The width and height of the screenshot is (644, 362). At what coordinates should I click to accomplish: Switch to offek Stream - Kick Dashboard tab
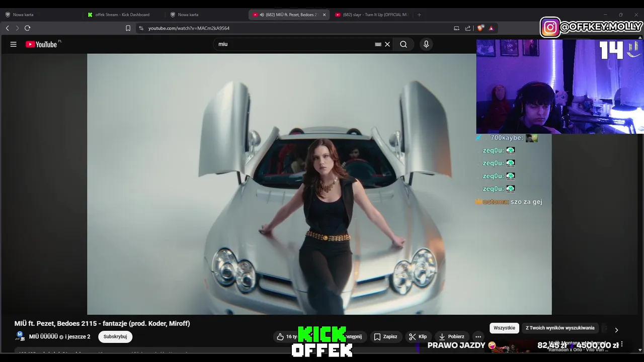124,15
